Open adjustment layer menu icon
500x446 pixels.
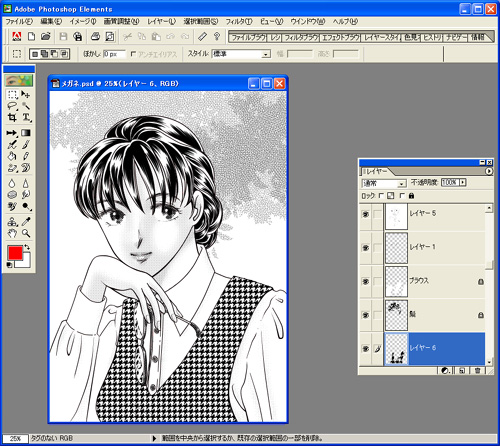pyautogui.click(x=445, y=370)
